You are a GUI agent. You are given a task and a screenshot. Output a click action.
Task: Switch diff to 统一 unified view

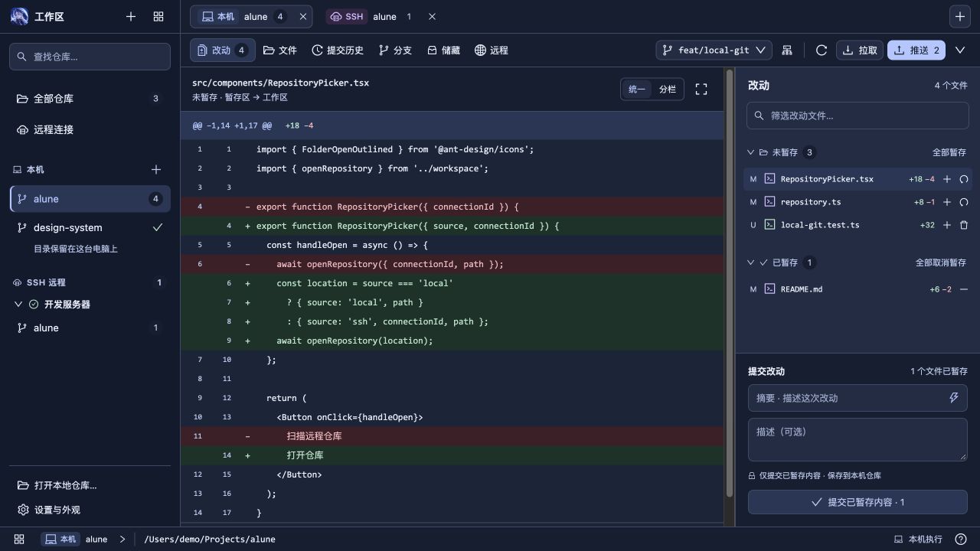(x=637, y=90)
